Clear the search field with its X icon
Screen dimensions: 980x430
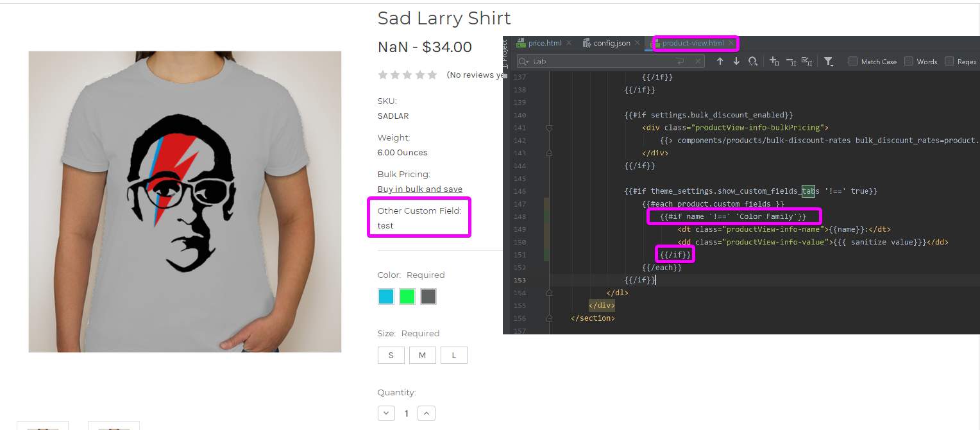coord(698,61)
